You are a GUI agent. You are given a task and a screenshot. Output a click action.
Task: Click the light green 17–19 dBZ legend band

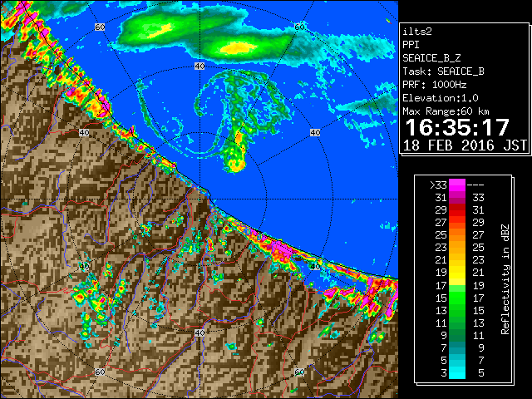tap(457, 285)
